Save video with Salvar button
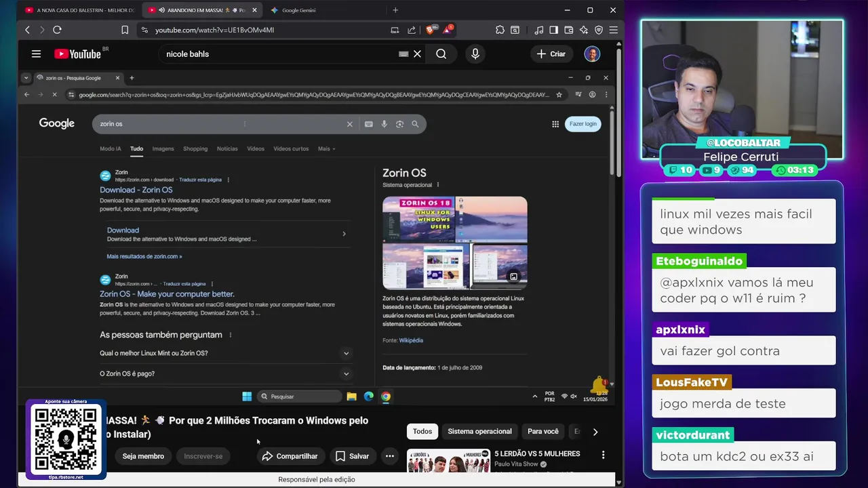The image size is (868, 488). coord(353,456)
